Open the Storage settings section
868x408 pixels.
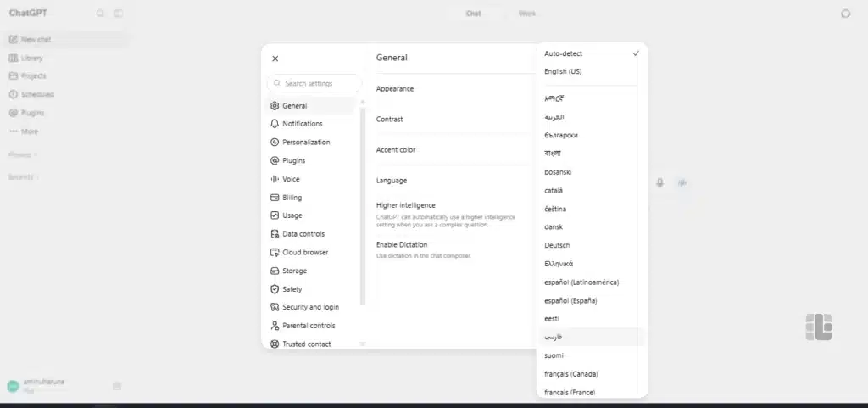[x=310, y=271]
